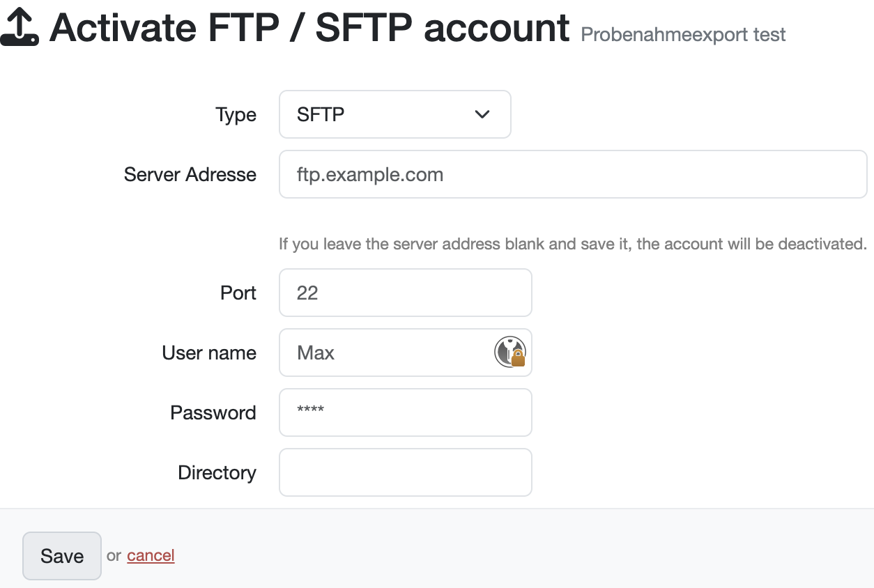This screenshot has height=588, width=874.
Task: Click into the Port field showing 22
Action: (x=405, y=293)
